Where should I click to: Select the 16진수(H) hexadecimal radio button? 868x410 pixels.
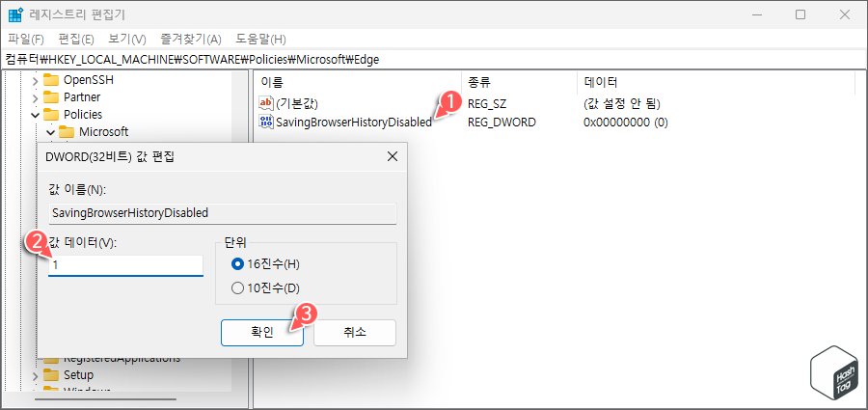tap(237, 264)
